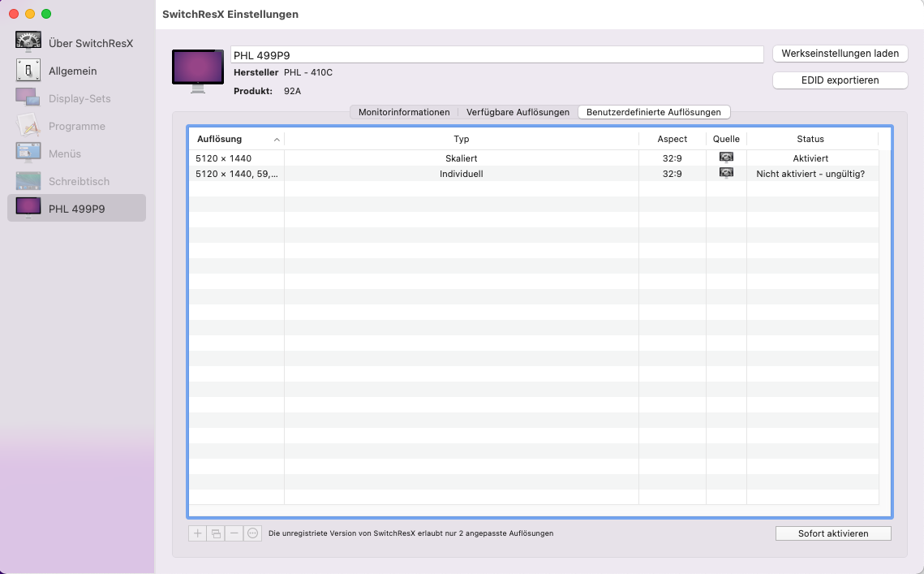Click 32:9 aspect in Individuell row

[673, 174]
